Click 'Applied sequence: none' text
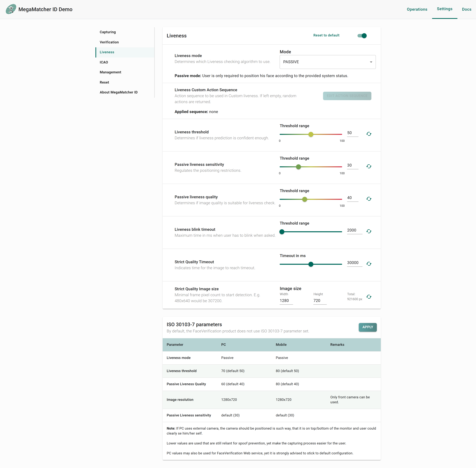Viewport: 476px width, 468px height. pos(196,112)
